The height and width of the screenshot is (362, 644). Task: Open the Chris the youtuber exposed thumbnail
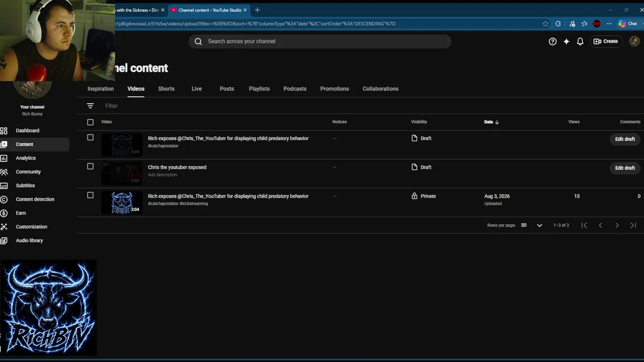coord(122,173)
